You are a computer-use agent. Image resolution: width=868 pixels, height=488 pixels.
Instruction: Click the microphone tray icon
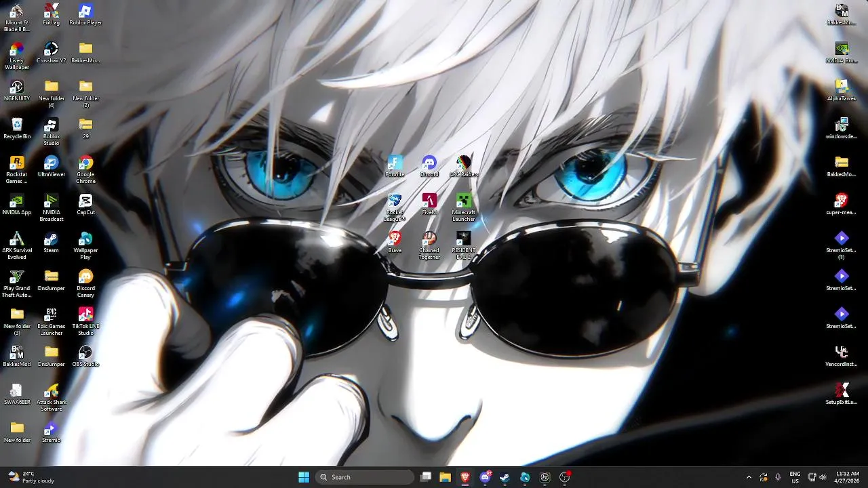[778, 477]
